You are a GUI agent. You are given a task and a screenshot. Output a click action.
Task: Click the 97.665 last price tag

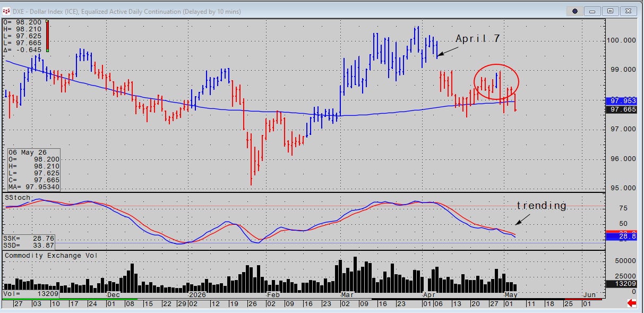(x=621, y=109)
